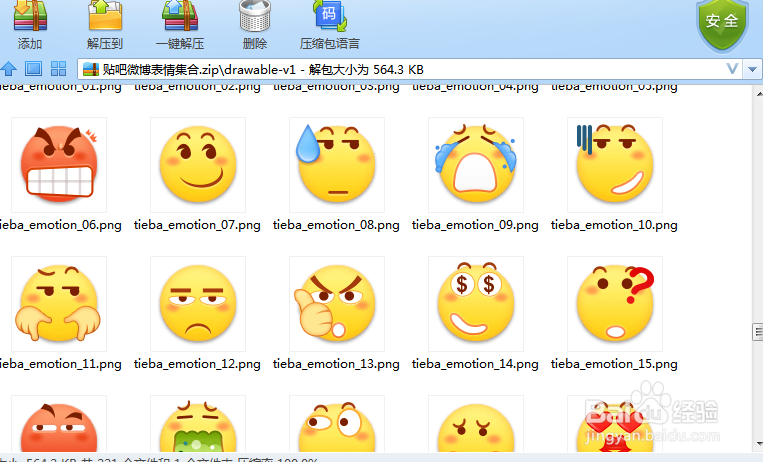Click the scrollbar up arrow
This screenshot has height=462, width=763.
(758, 92)
